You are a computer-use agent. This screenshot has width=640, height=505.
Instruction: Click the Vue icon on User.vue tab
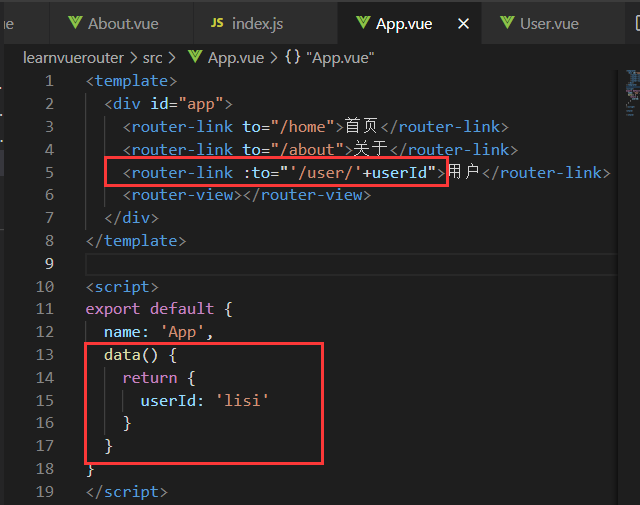pyautogui.click(x=507, y=22)
